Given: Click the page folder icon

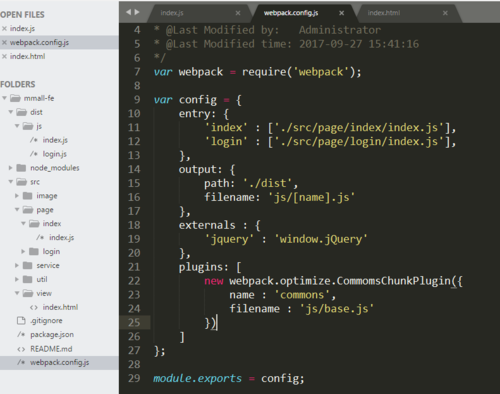Looking at the screenshot, I should coord(28,210).
